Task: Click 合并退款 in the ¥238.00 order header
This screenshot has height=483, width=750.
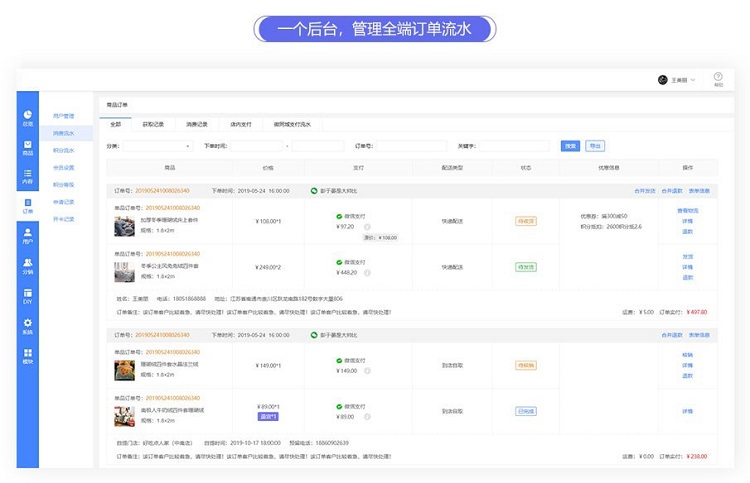Action: (672, 335)
